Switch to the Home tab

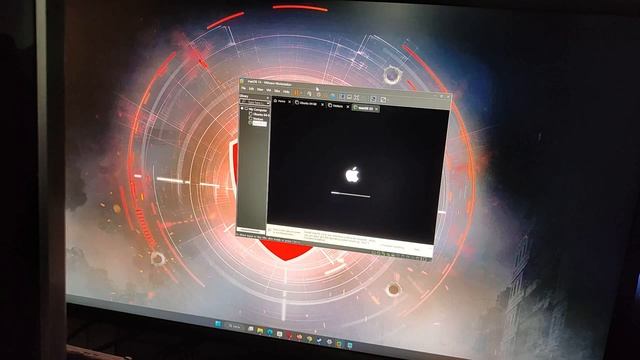(280, 101)
